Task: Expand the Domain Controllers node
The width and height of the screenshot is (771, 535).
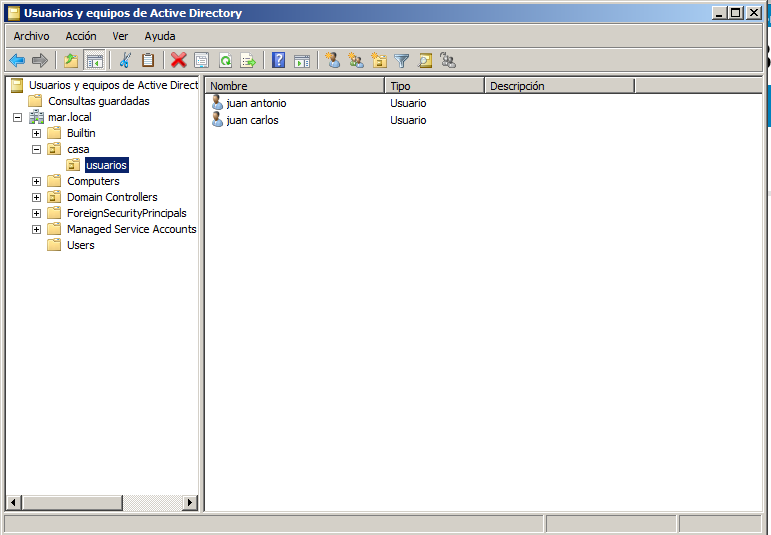Action: tap(37, 197)
